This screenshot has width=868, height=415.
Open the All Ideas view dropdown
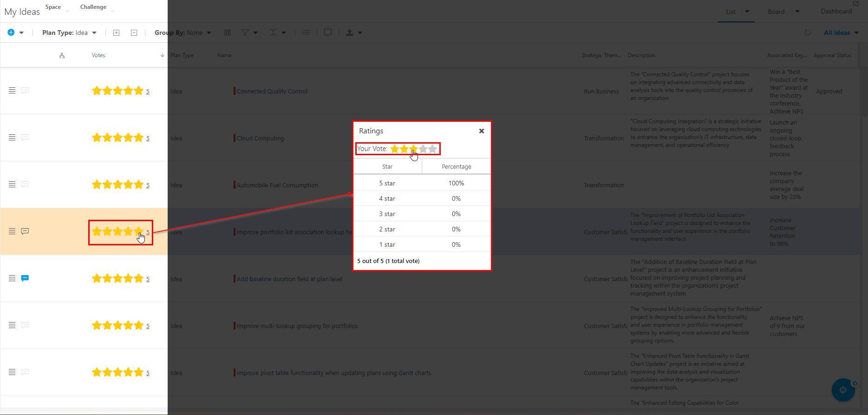pos(841,33)
